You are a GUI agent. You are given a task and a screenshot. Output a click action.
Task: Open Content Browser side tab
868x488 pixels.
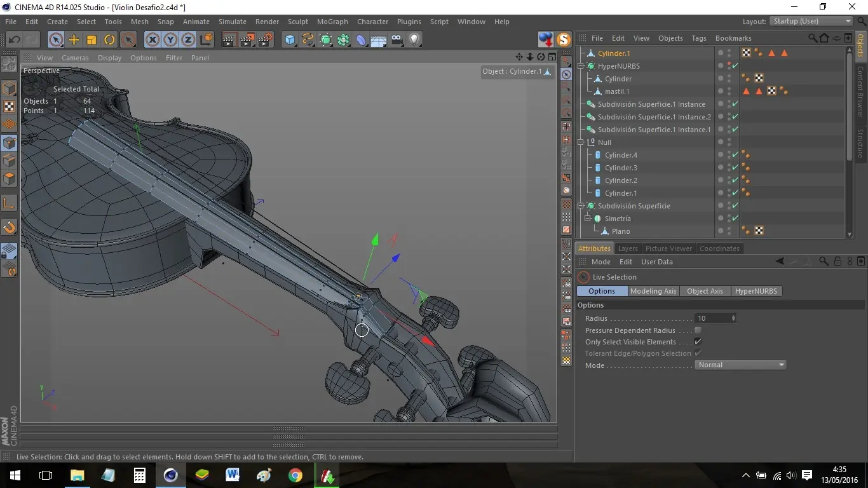(x=860, y=91)
